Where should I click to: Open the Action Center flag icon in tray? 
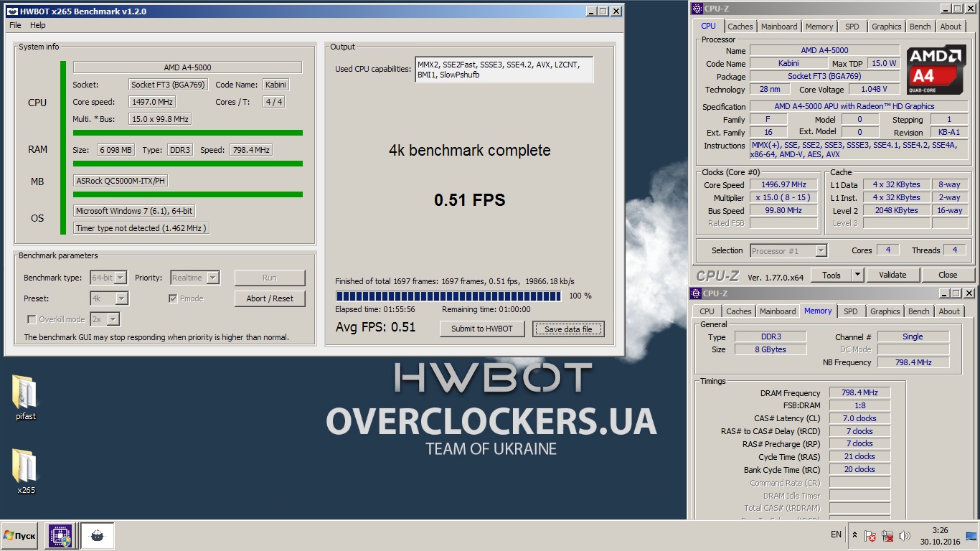tap(870, 536)
